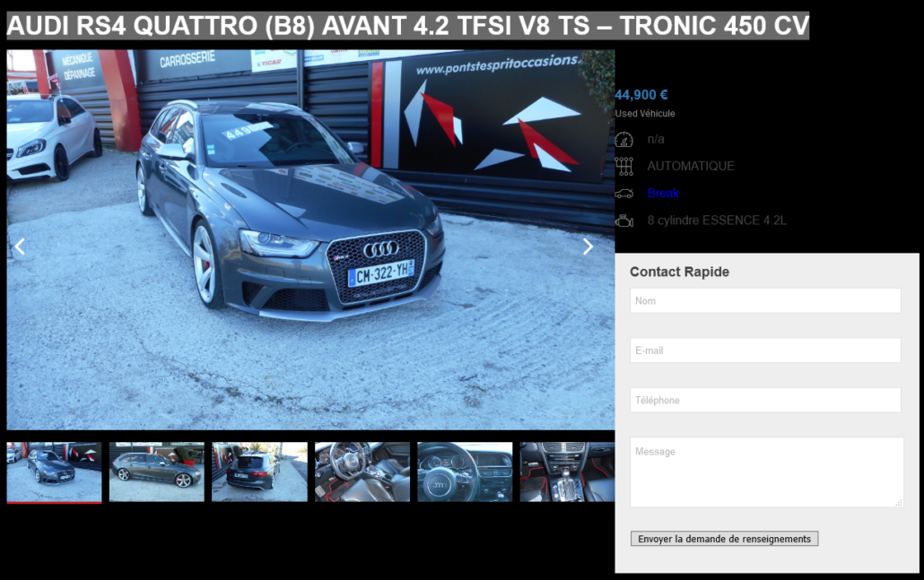
Task: Click the Audi RS4 Quattro page title
Action: (x=408, y=26)
